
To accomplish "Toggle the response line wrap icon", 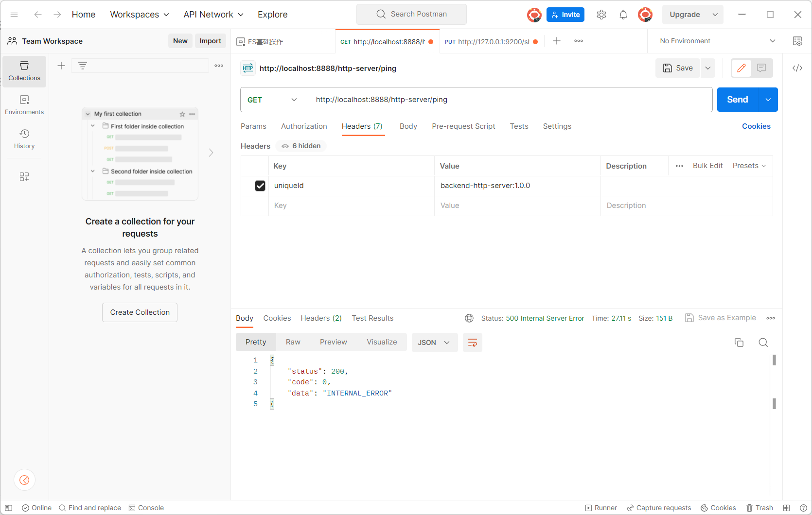I will point(473,343).
